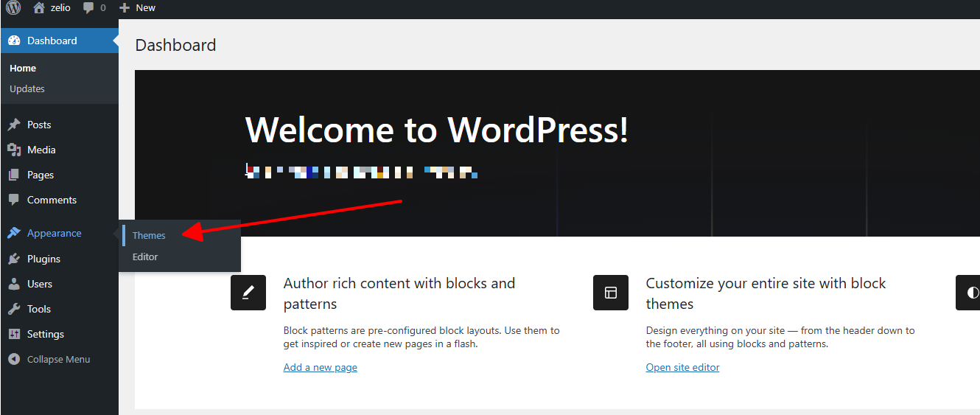Select Home under Dashboard
This screenshot has height=415, width=980.
pyautogui.click(x=23, y=68)
